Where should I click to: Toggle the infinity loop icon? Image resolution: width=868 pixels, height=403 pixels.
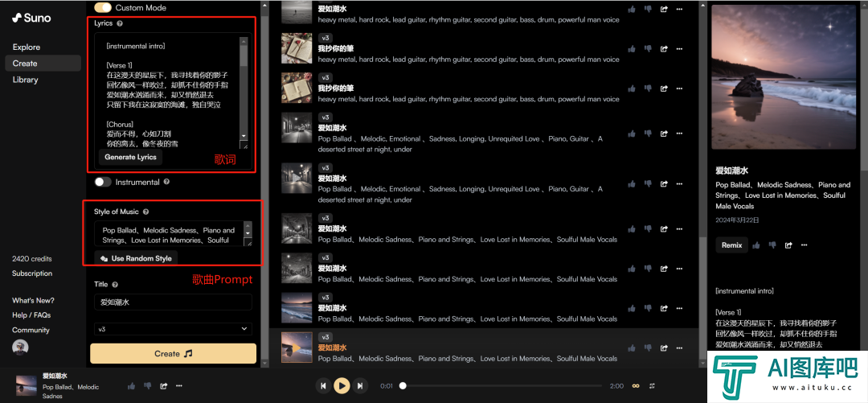[x=636, y=386]
